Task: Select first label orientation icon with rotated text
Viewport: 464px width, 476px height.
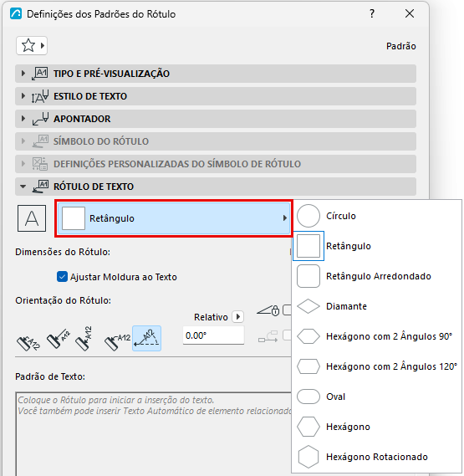Action: [28, 343]
